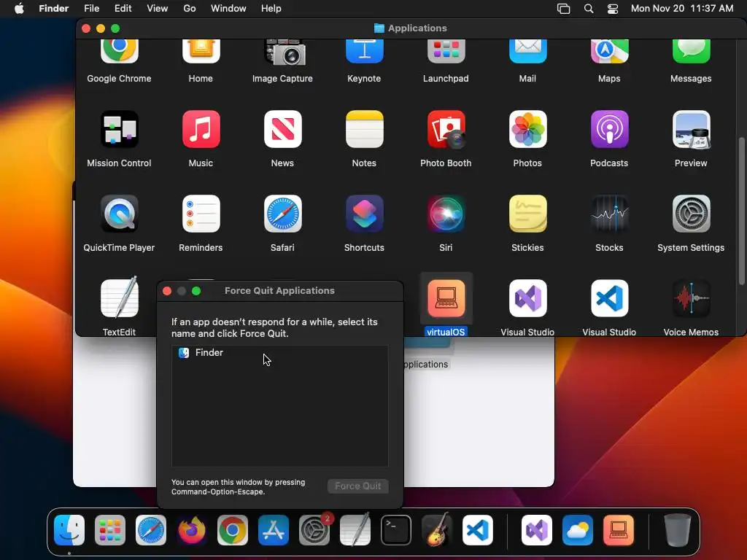747x560 pixels.
Task: Open Launchpad from the Applications window
Action: pos(446,52)
